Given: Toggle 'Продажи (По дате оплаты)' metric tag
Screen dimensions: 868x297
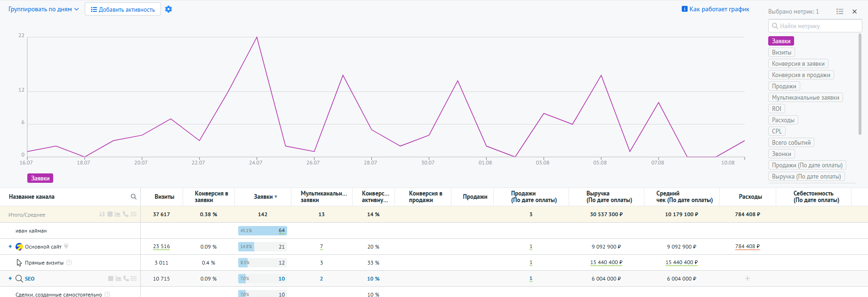Looking at the screenshot, I should [x=807, y=165].
